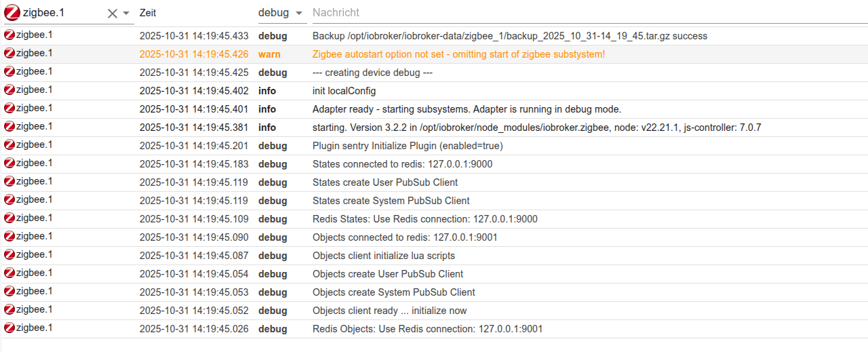This screenshot has width=868, height=352.
Task: Select 'Objects create System PubSub Client' message
Action: (x=394, y=292)
